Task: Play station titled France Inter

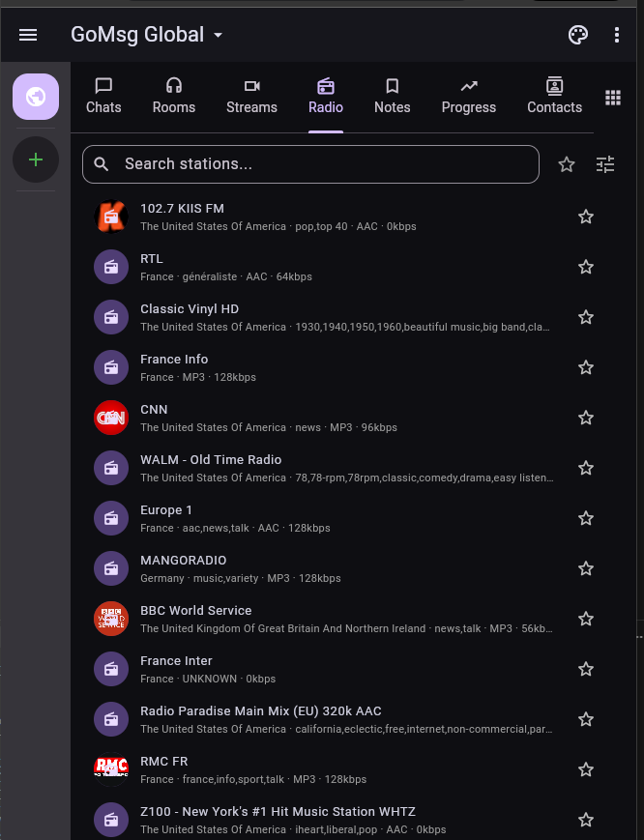Action: [x=176, y=660]
